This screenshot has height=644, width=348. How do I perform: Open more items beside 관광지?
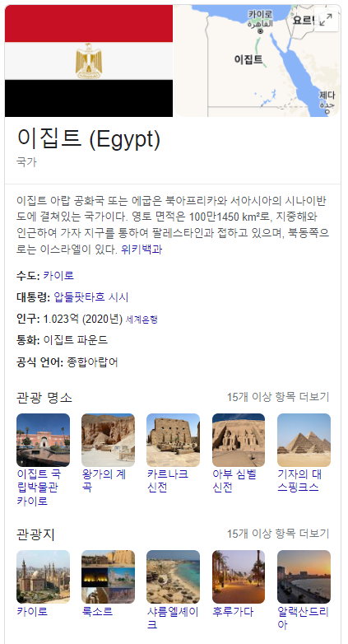(x=278, y=534)
